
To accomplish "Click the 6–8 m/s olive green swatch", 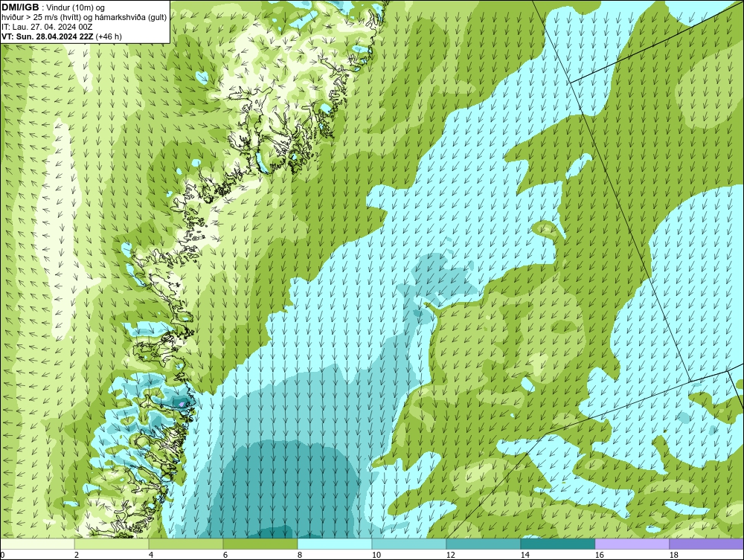I will (x=260, y=544).
